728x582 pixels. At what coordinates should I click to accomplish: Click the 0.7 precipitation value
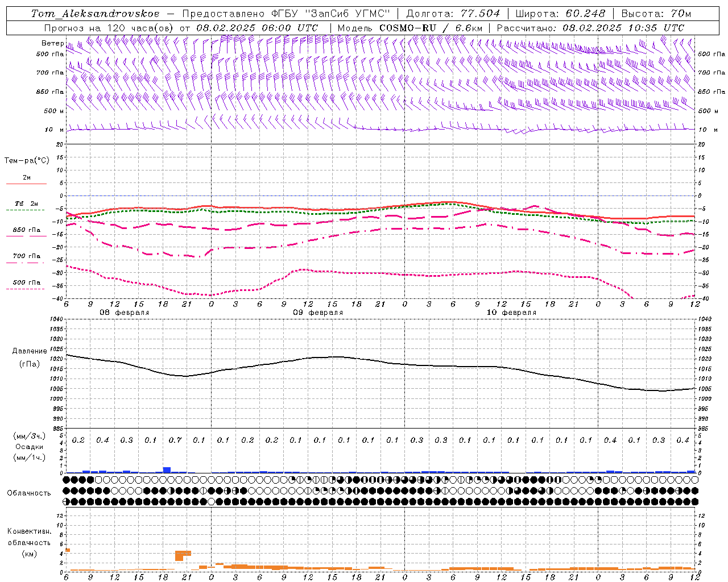pyautogui.click(x=175, y=440)
